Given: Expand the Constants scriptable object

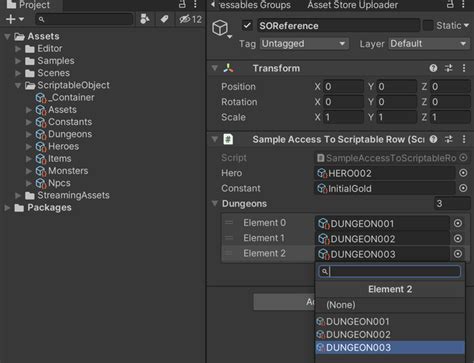Looking at the screenshot, I should pos(29,122).
